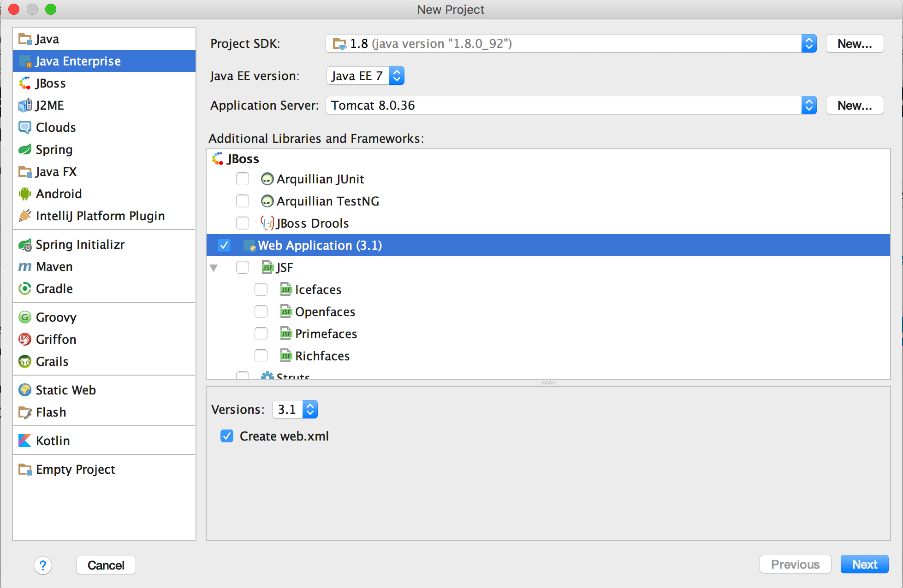
Task: Click the Kotlin icon
Action: click(x=25, y=441)
